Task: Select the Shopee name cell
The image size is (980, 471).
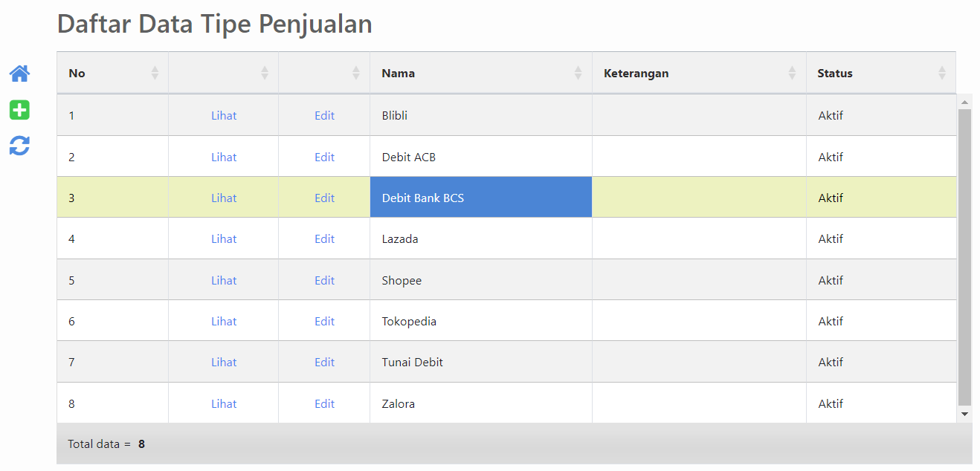Action: (x=481, y=280)
